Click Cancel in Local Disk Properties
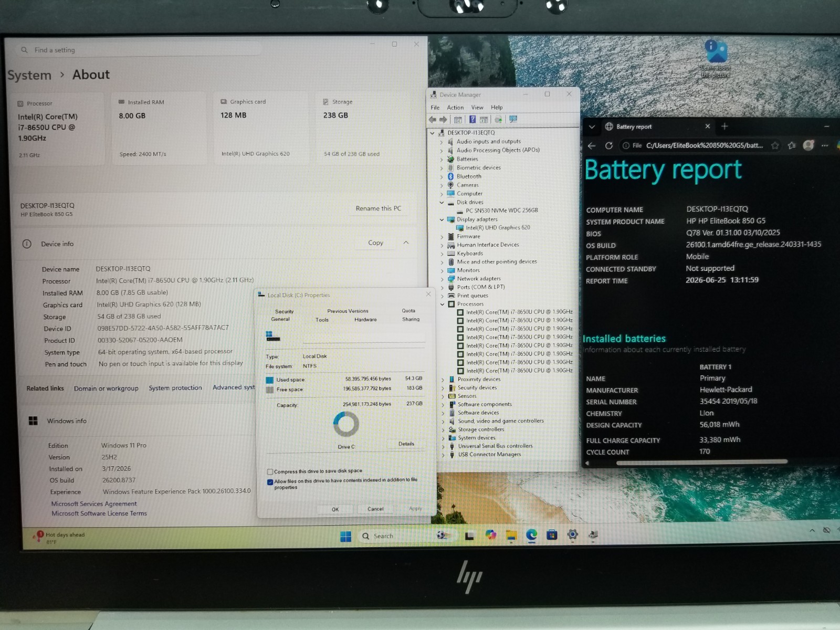840x630 pixels. tap(375, 509)
